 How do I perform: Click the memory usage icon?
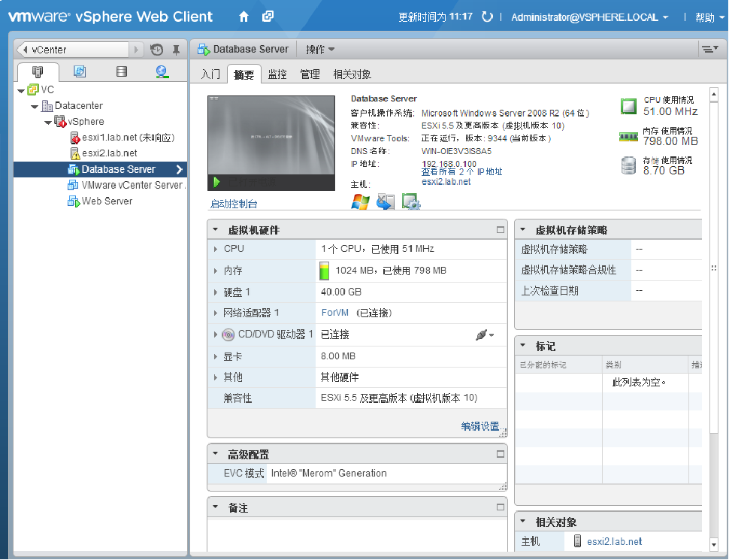(628, 136)
